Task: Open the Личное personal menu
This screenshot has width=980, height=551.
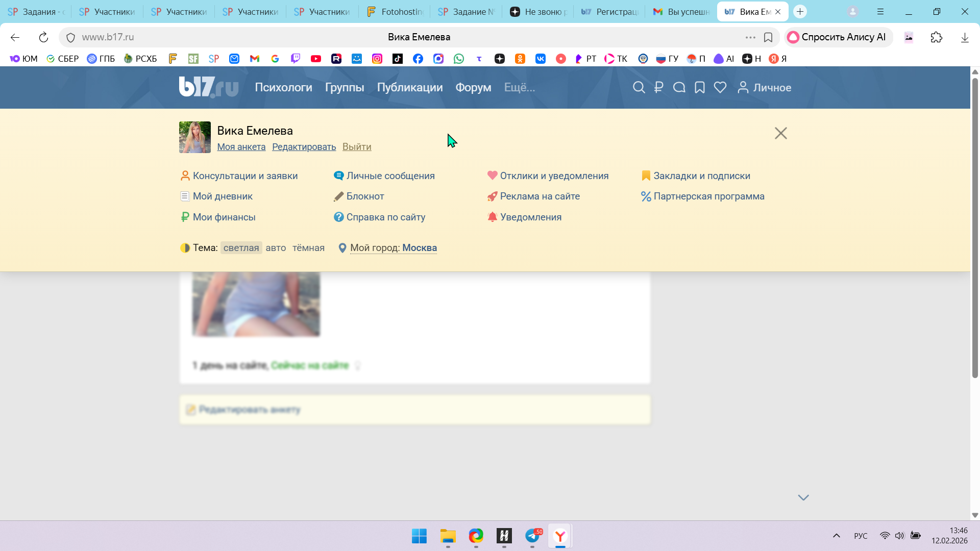Action: (764, 88)
